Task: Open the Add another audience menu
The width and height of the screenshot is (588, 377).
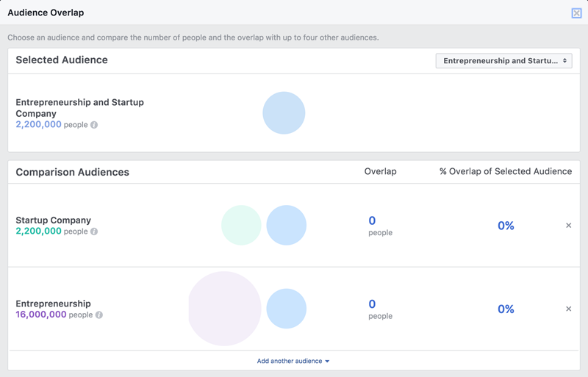Action: [293, 361]
